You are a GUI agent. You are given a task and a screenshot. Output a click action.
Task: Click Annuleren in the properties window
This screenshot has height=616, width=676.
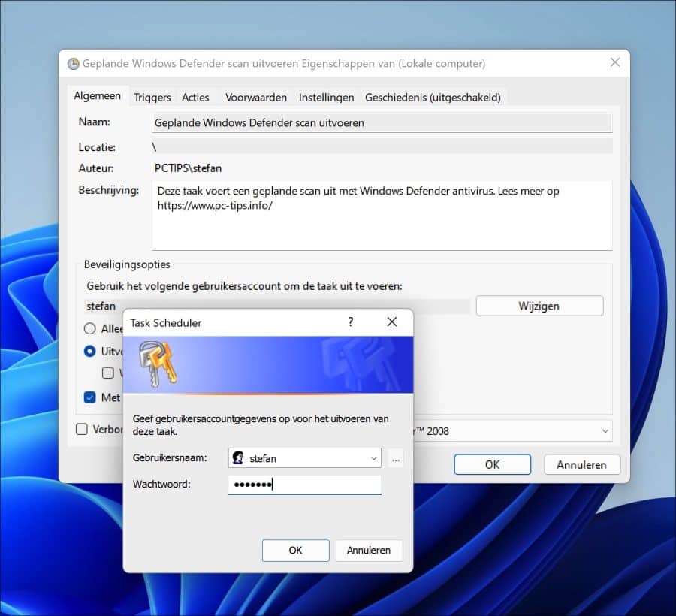(581, 465)
